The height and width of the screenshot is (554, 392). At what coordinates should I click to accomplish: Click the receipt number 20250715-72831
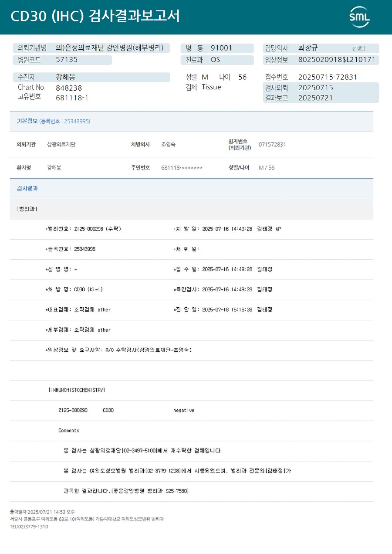coord(328,77)
